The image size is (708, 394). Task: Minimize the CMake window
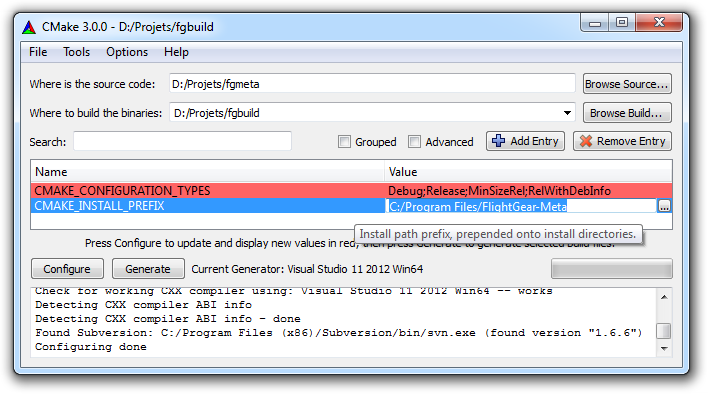point(595,23)
